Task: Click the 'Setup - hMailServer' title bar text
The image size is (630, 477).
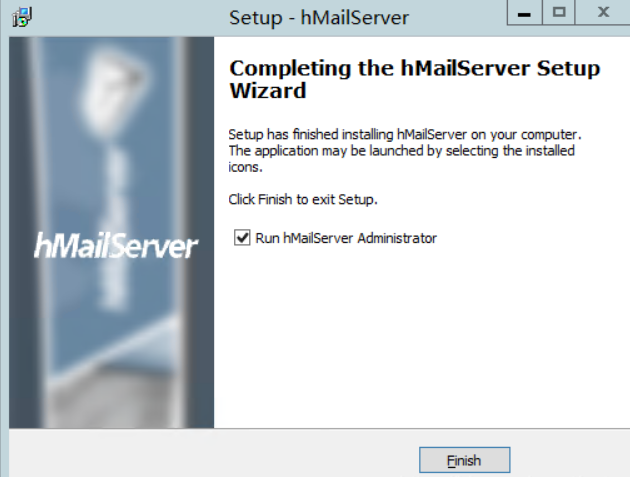Action: 319,18
